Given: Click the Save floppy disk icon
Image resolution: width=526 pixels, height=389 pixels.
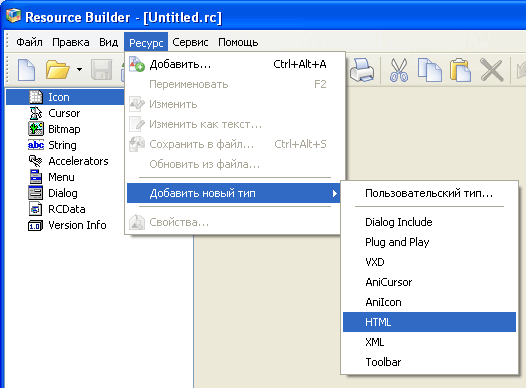Looking at the screenshot, I should (x=102, y=70).
